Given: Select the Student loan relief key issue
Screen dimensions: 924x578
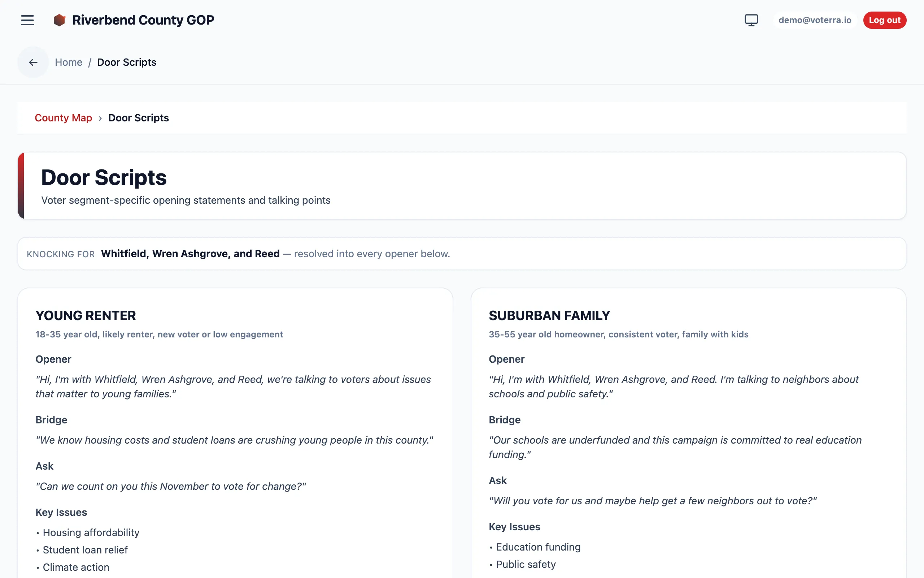Looking at the screenshot, I should (85, 550).
